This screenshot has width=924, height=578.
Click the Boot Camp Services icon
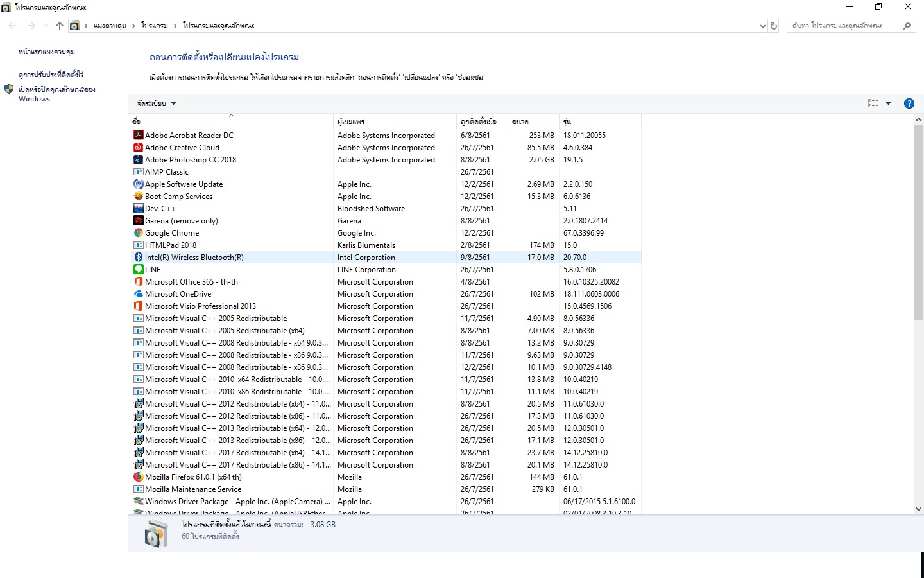[138, 196]
